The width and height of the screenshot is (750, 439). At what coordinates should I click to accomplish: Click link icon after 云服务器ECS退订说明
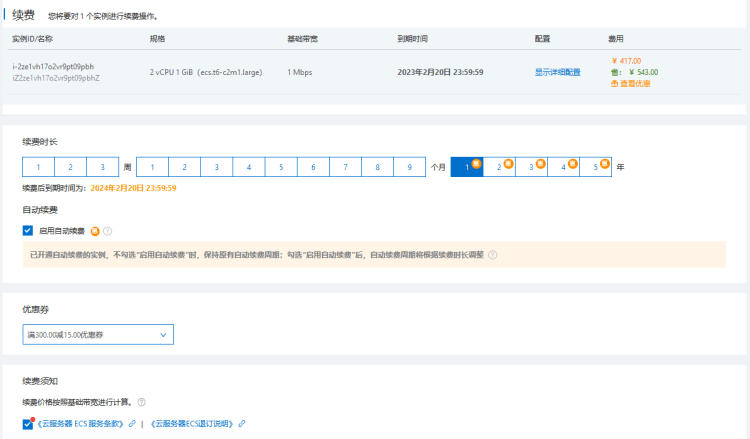point(241,424)
